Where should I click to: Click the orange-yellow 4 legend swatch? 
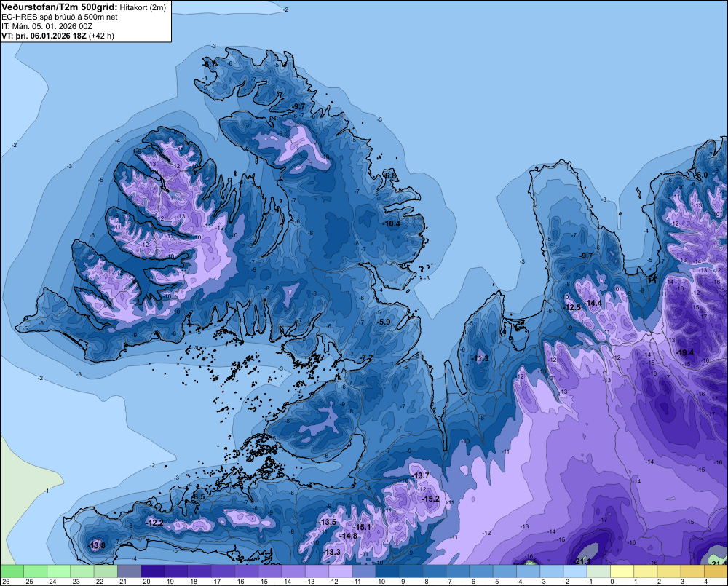(x=716, y=571)
